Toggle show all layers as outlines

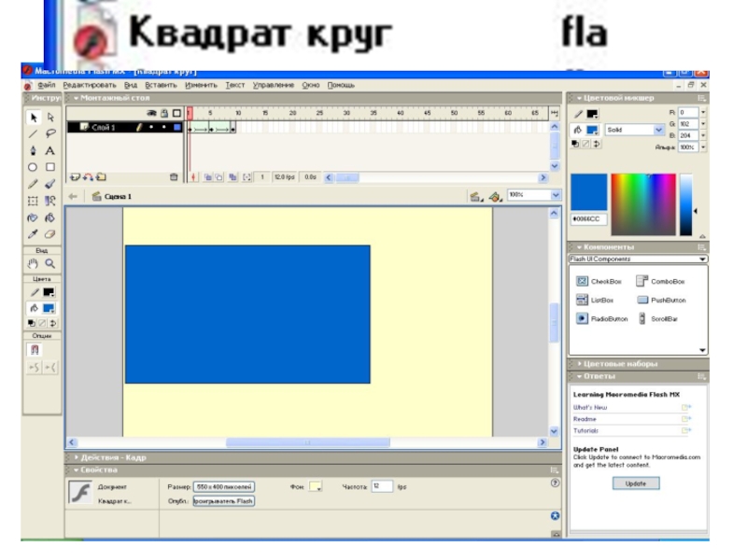[x=176, y=113]
